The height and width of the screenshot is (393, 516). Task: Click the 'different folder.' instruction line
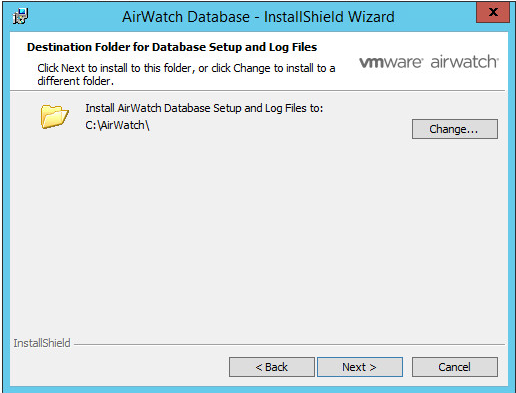[75, 81]
